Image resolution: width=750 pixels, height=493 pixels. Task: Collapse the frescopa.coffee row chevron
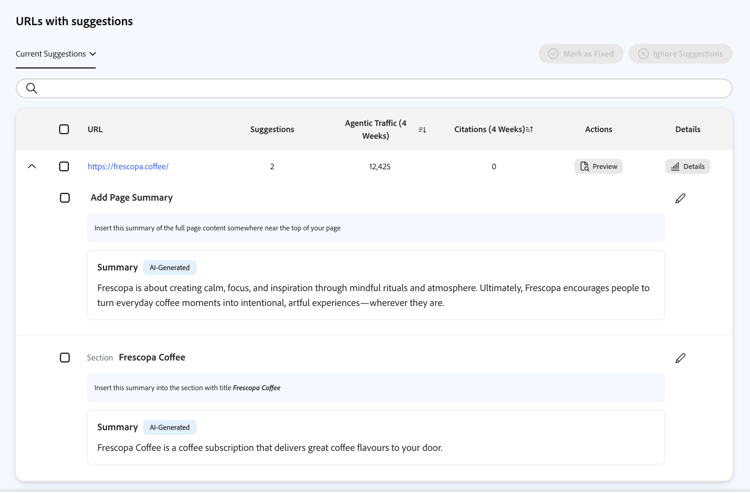click(x=32, y=166)
